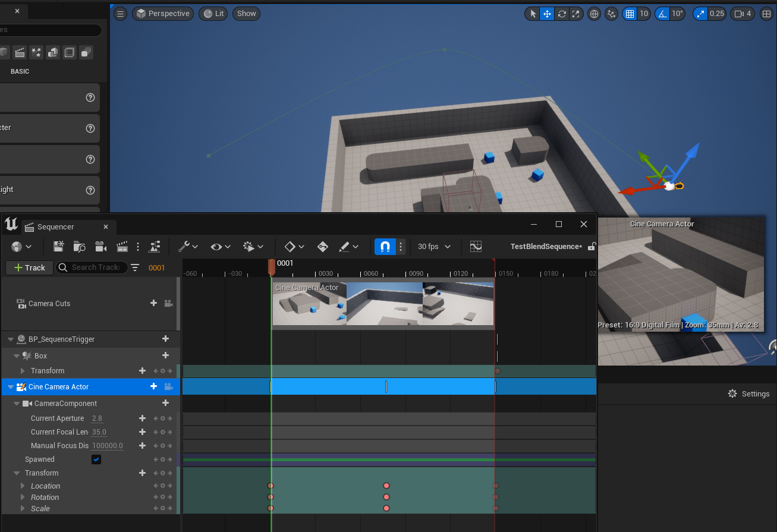Toggle world/local coordinate space globe icon
The width and height of the screenshot is (777, 532).
(593, 14)
